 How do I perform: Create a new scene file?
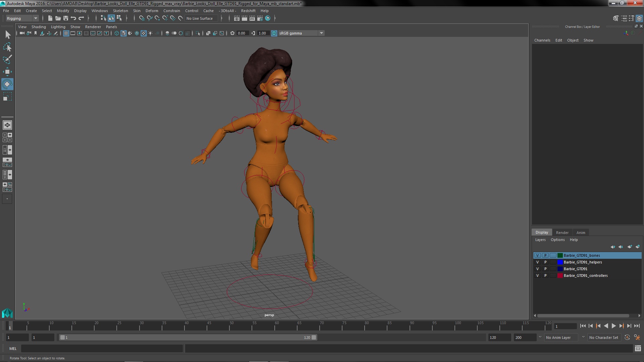tap(50, 18)
